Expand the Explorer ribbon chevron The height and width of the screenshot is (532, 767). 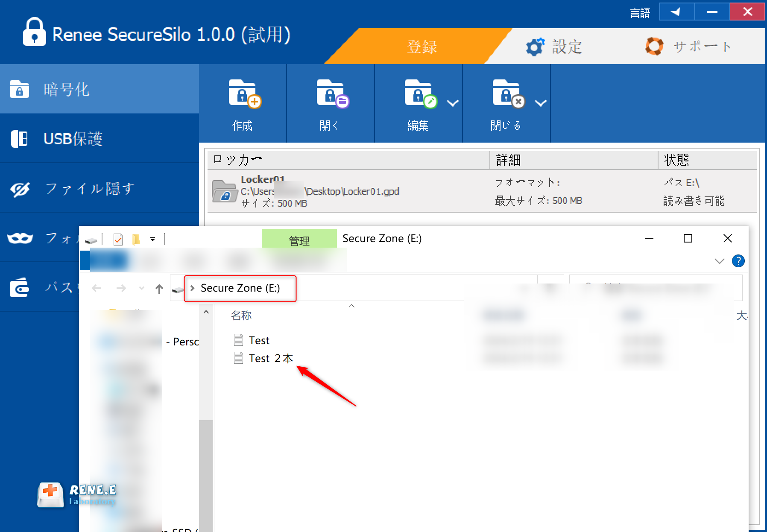pyautogui.click(x=720, y=261)
